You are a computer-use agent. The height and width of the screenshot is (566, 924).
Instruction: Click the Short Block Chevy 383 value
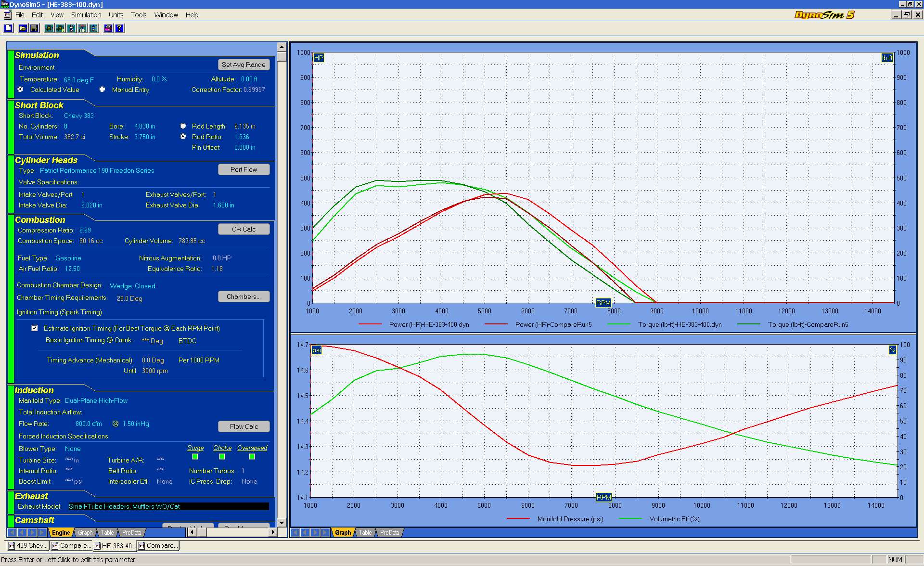click(79, 116)
